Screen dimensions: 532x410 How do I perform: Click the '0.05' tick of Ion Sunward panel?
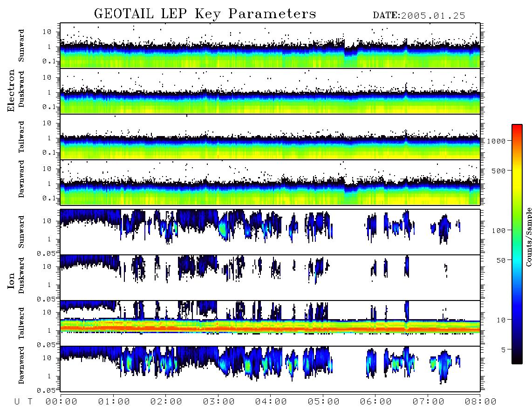[x=46, y=253]
